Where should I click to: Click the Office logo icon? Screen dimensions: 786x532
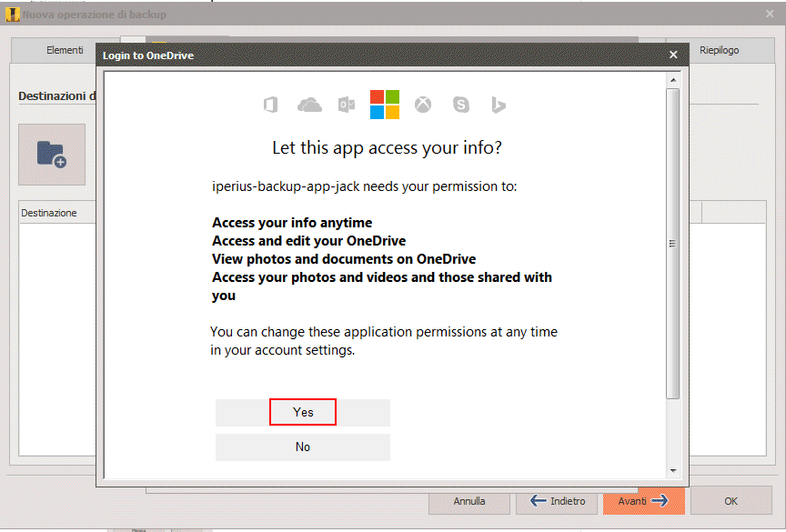pos(271,105)
